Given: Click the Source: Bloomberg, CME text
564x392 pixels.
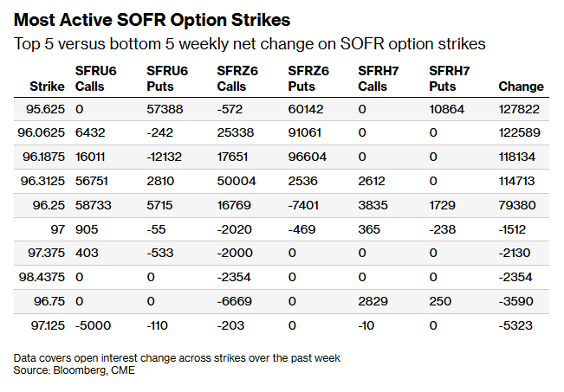Looking at the screenshot, I should pos(75,370).
